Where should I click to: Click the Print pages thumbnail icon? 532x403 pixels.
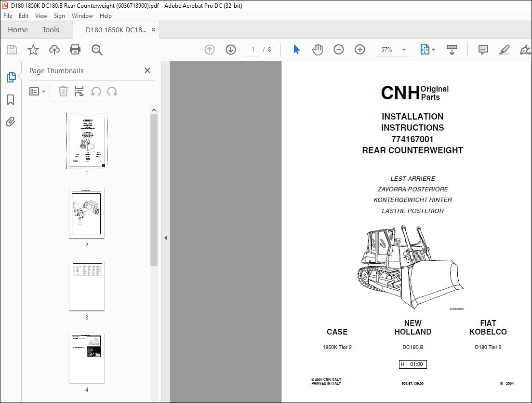[x=79, y=92]
